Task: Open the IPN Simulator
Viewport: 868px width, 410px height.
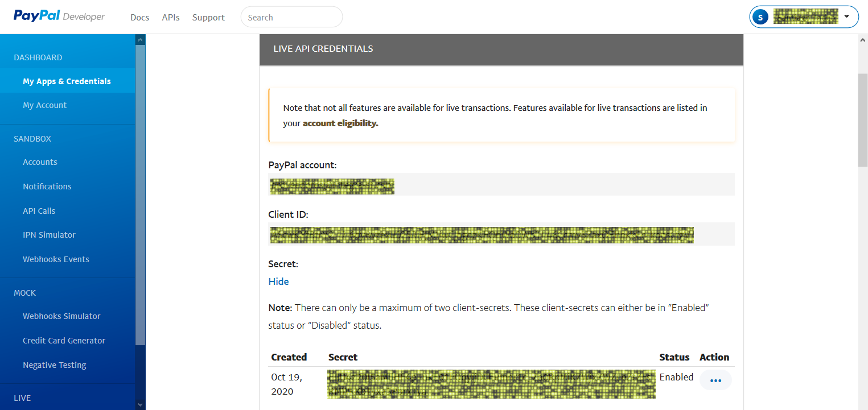Action: tap(49, 235)
